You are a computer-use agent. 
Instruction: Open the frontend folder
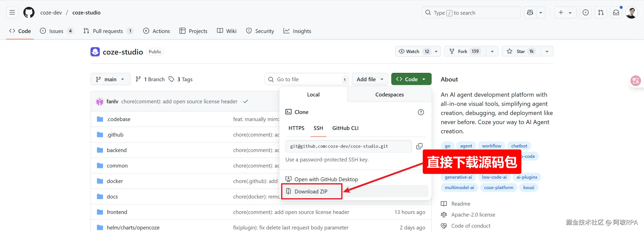[x=117, y=212]
